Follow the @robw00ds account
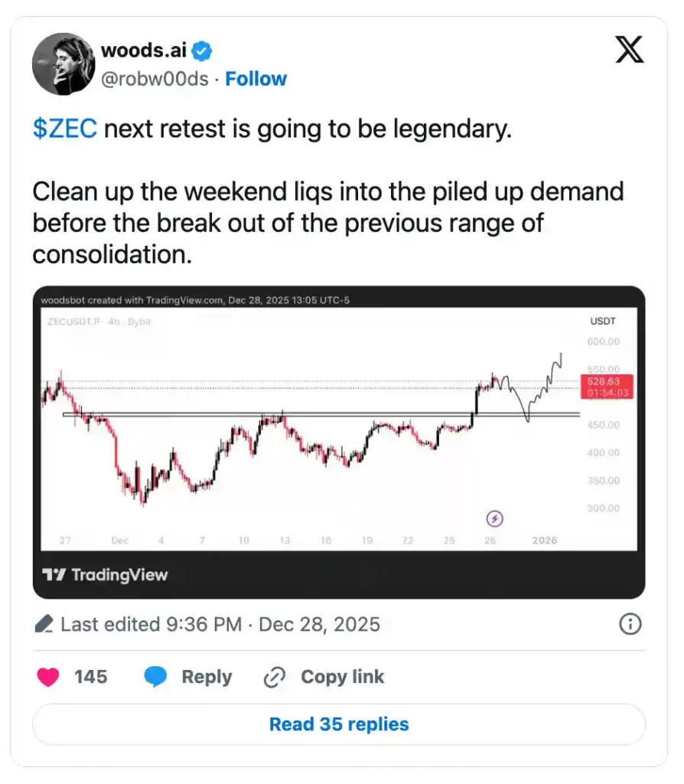Screen dimensions: 684x784 click(256, 79)
